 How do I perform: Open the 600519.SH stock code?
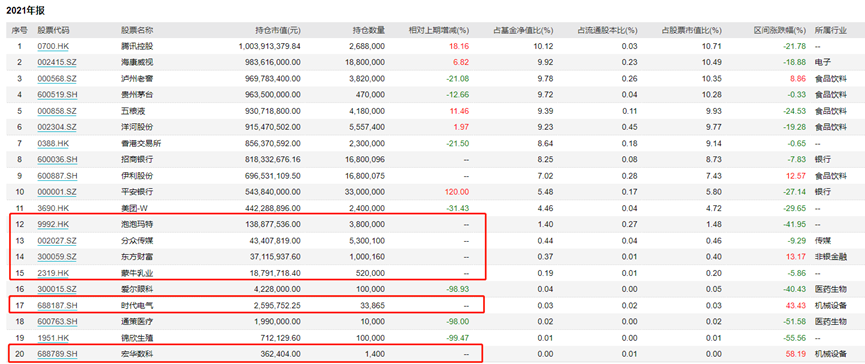tap(57, 95)
